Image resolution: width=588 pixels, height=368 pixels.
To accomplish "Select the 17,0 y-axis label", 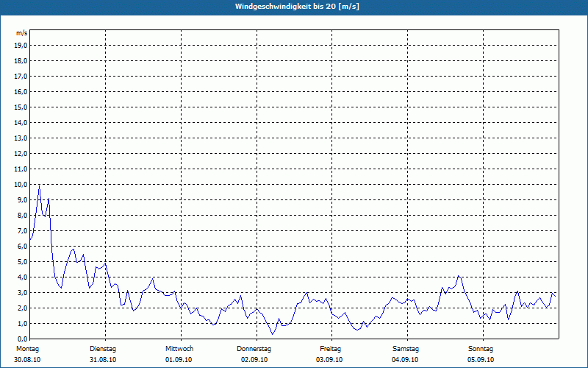I will pyautogui.click(x=21, y=77).
